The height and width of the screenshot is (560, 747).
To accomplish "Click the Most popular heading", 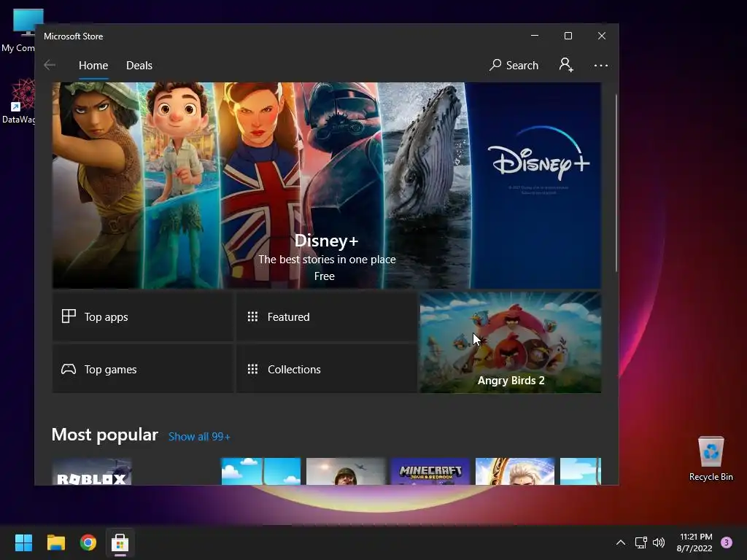I will [x=105, y=435].
